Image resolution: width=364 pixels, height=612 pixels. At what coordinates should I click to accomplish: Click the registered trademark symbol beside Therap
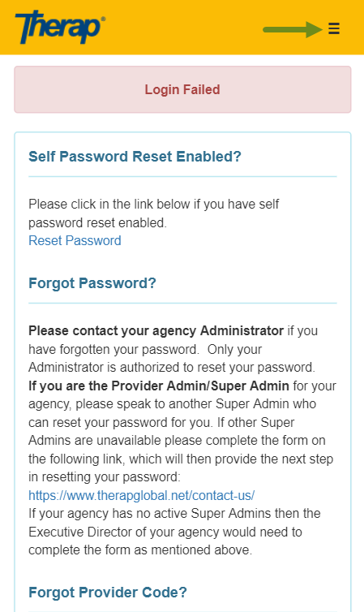pos(103,19)
